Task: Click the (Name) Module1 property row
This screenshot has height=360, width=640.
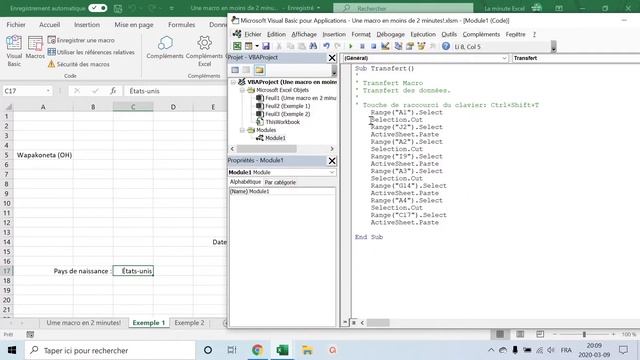Action: (282, 191)
